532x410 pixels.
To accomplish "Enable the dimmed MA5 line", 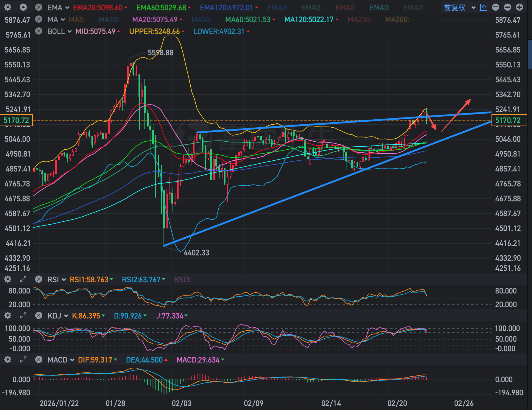I will [77, 19].
